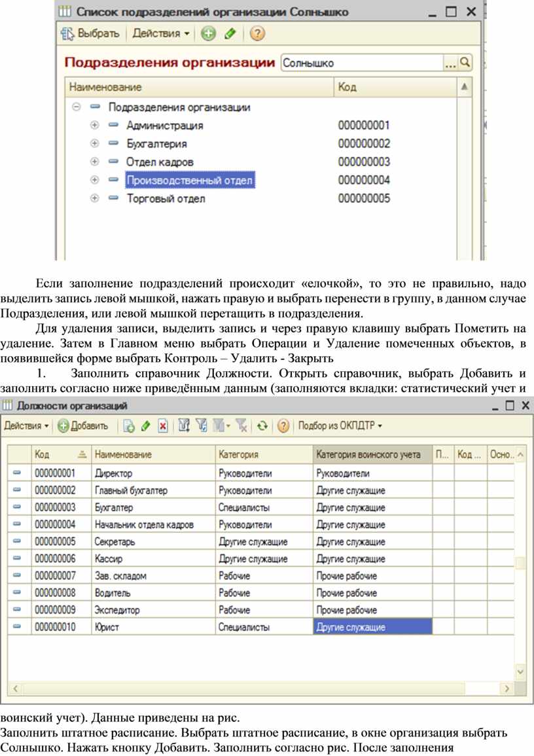Click the green pencil edit icon in the Должности toolbar
This screenshot has width=534, height=756.
(145, 425)
